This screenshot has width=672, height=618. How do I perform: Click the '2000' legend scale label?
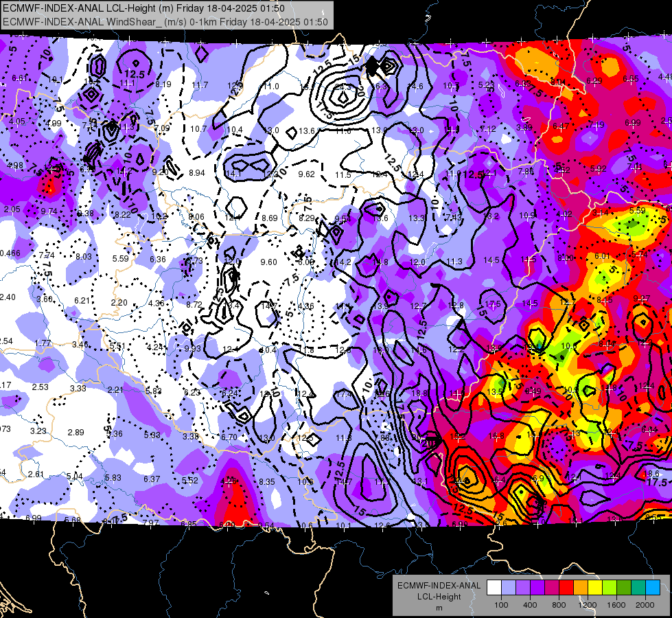pyautogui.click(x=645, y=605)
